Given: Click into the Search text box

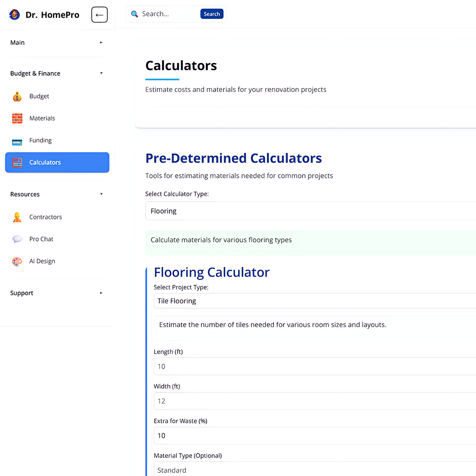Looking at the screenshot, I should click(x=169, y=14).
